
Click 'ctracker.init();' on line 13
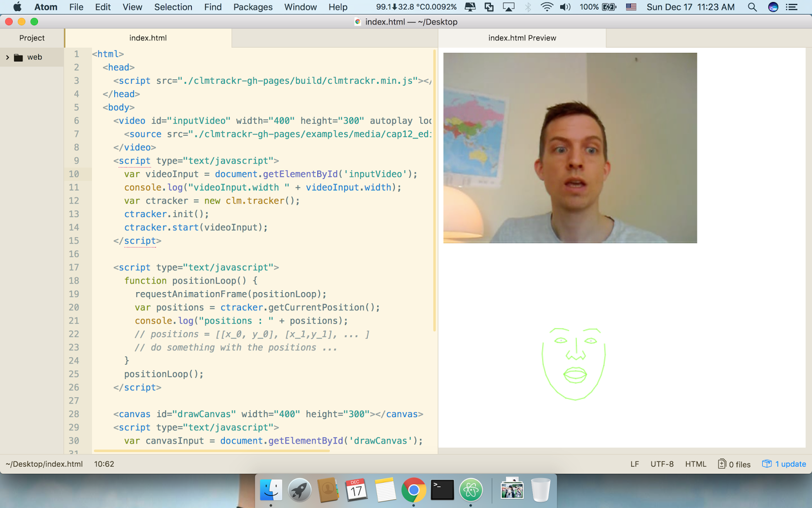click(166, 214)
